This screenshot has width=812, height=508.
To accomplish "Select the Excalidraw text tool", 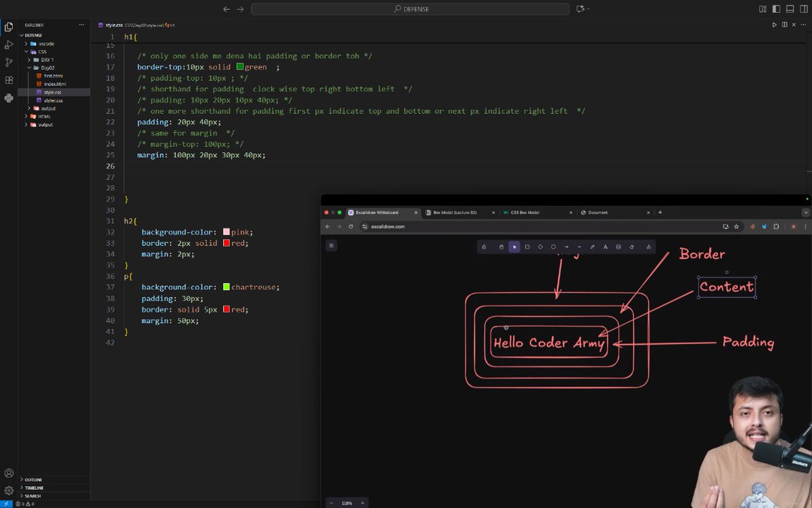I will pyautogui.click(x=606, y=247).
